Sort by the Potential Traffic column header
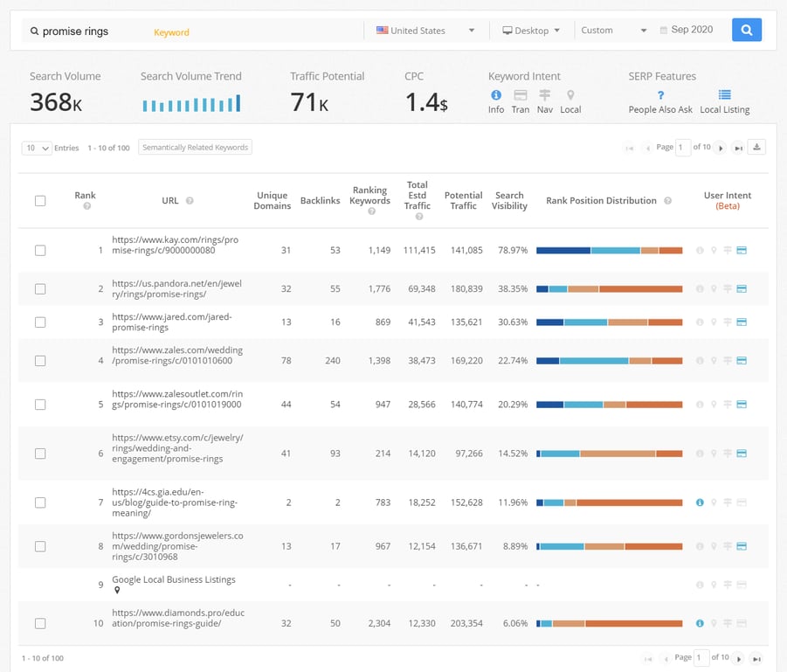Image resolution: width=787 pixels, height=672 pixels. [463, 200]
